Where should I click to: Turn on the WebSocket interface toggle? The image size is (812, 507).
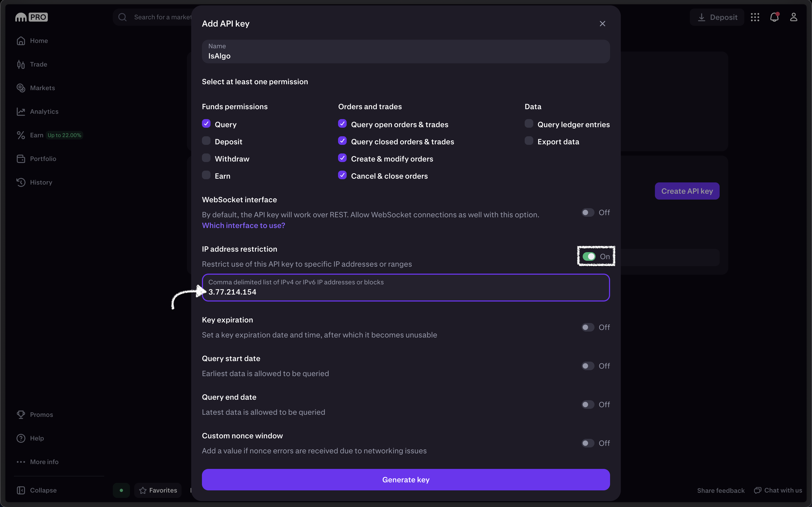tap(588, 212)
